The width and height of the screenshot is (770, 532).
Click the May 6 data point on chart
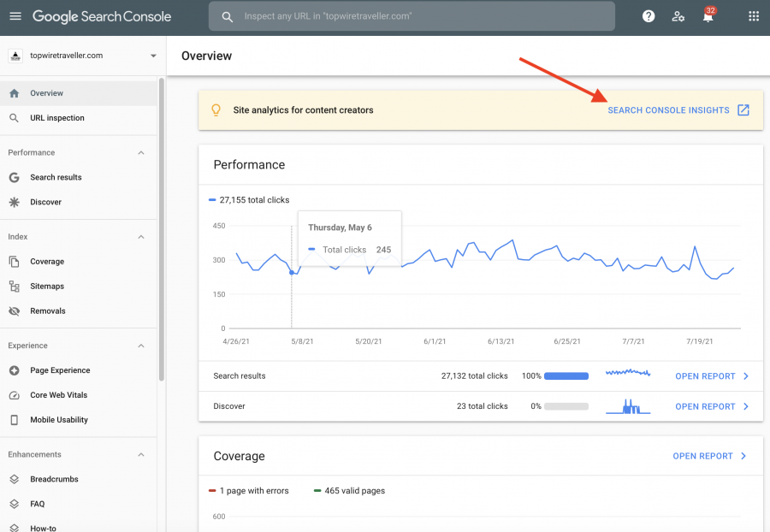pos(292,272)
